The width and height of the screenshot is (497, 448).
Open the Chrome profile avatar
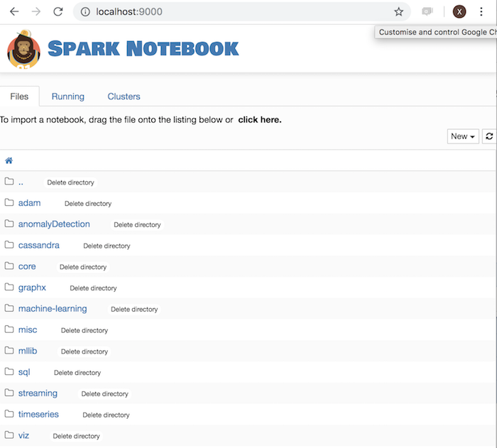(x=459, y=12)
